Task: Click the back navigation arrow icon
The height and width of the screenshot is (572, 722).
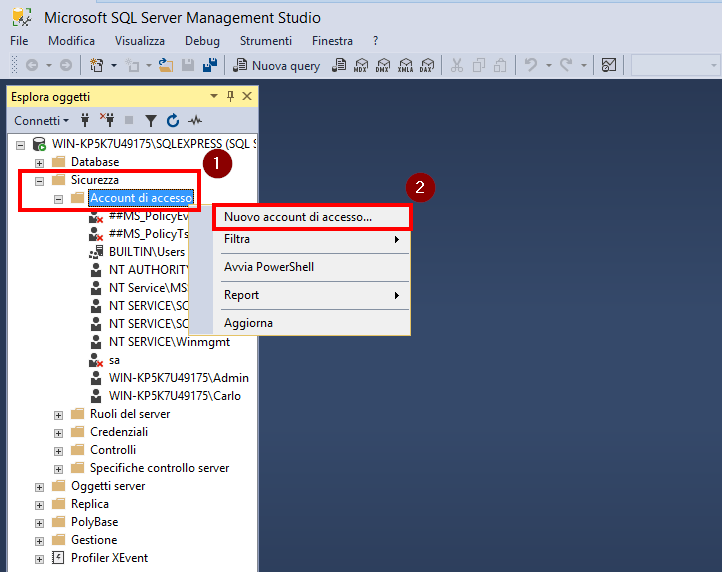Action: 32,65
